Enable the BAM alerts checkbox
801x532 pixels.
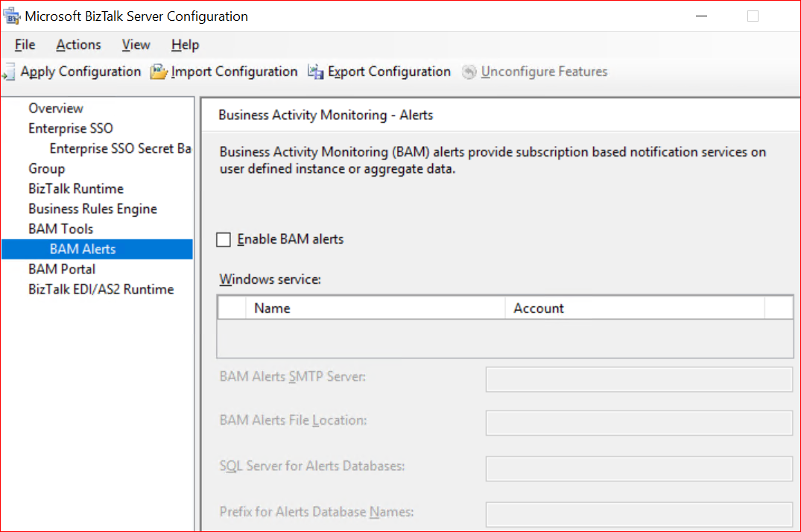224,239
